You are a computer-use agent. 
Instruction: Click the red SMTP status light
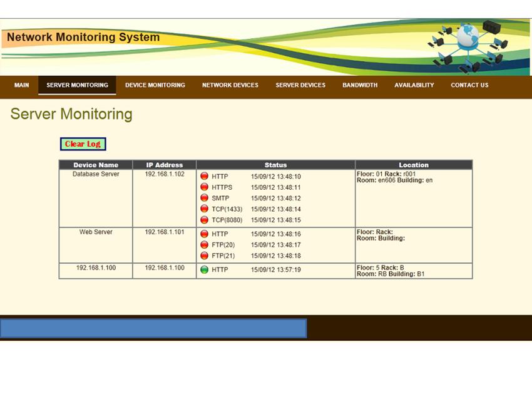click(x=205, y=198)
